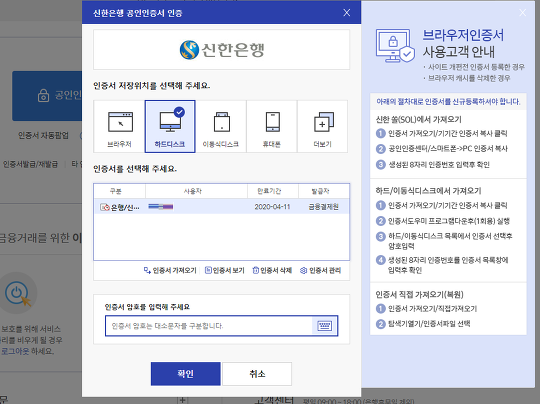
Task: Click 인증서도우미 프로그램다운후(1회용) 실행 step
Action: [449, 221]
